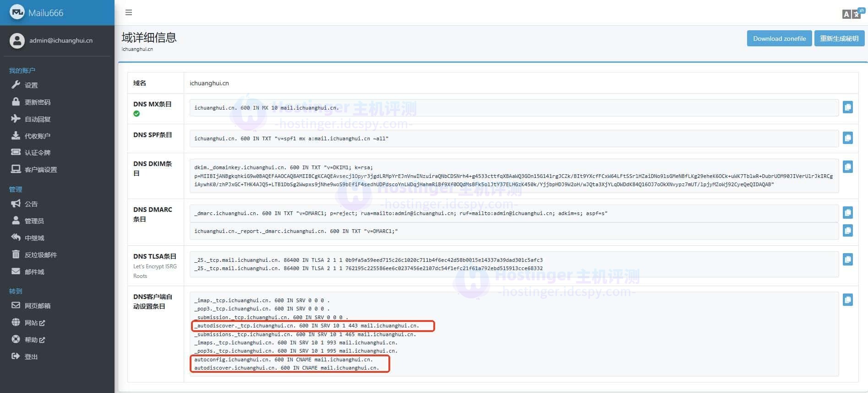Go to 更新密码 page
Screen dimensions: 868x393
pyautogui.click(x=37, y=102)
